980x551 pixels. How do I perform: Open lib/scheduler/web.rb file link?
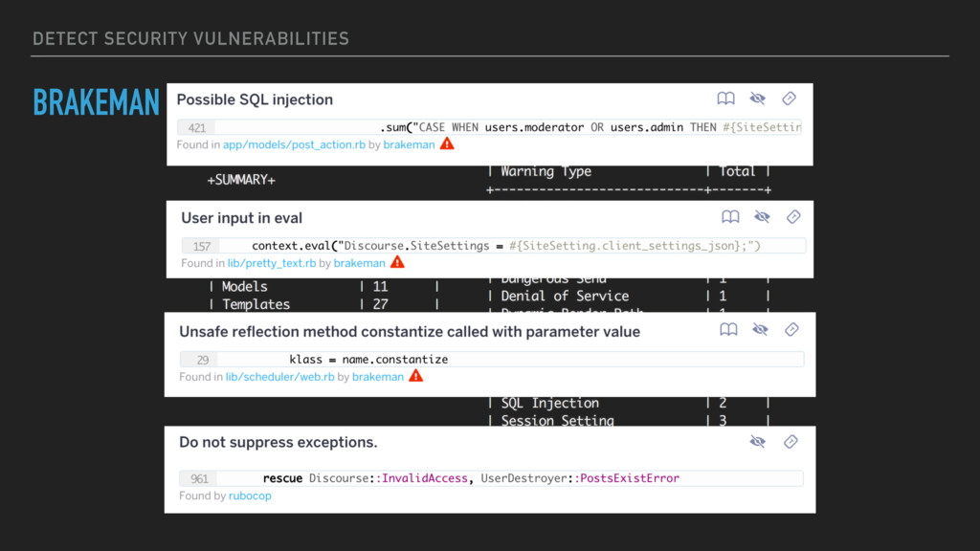[x=279, y=377]
